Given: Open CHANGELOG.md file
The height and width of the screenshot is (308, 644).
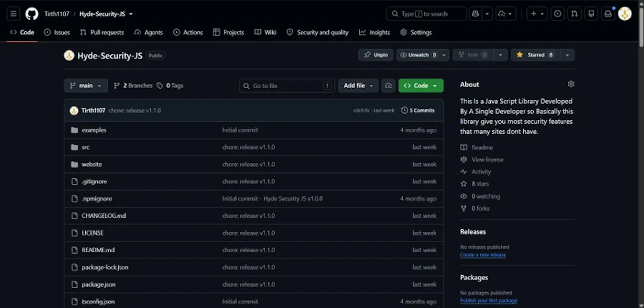Looking at the screenshot, I should [x=104, y=216].
